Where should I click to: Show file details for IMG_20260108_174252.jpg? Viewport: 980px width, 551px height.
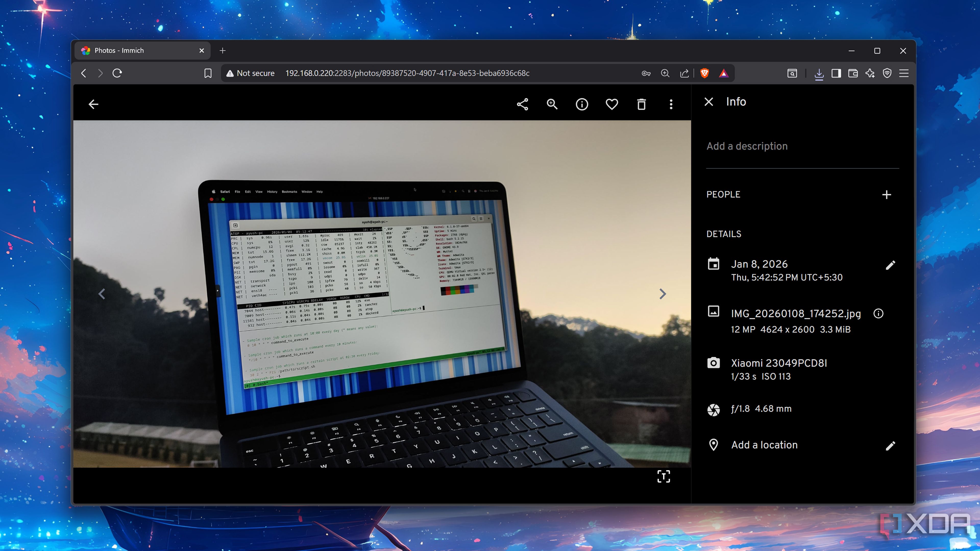[x=878, y=313]
